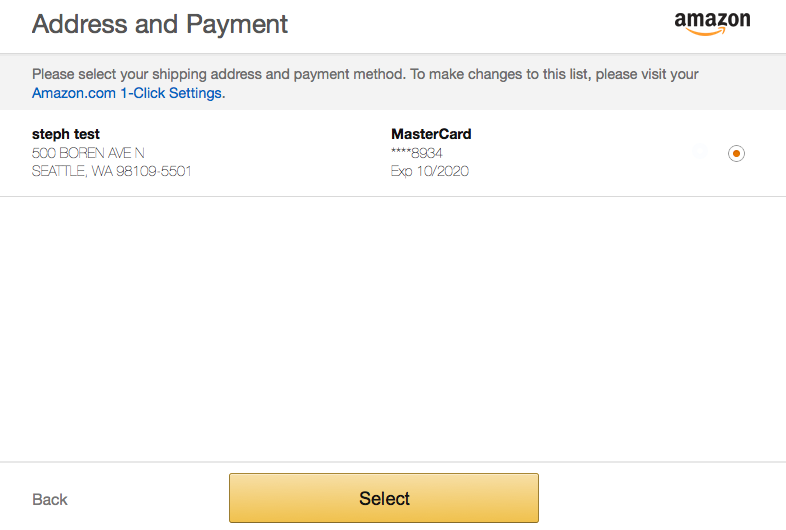Select the MasterCard ending 8934 radio button

(x=736, y=153)
